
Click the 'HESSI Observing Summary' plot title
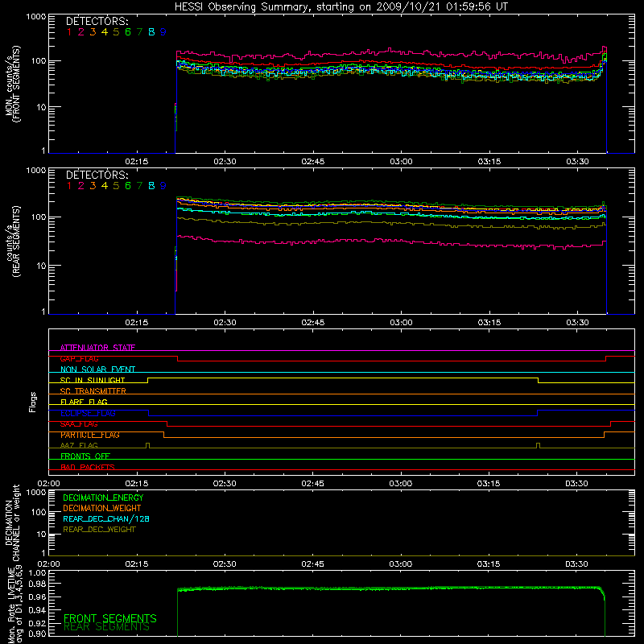341,7
